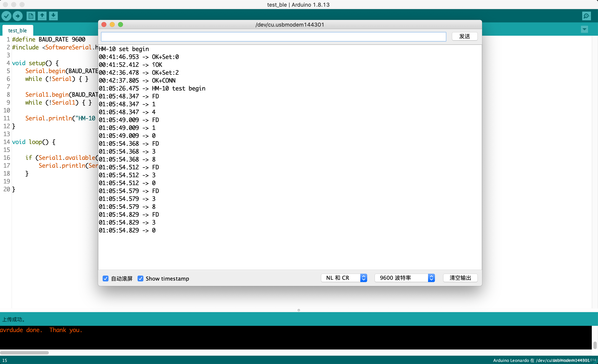The image size is (598, 364).
Task: Open a sketch with the Open icon
Action: coord(42,16)
